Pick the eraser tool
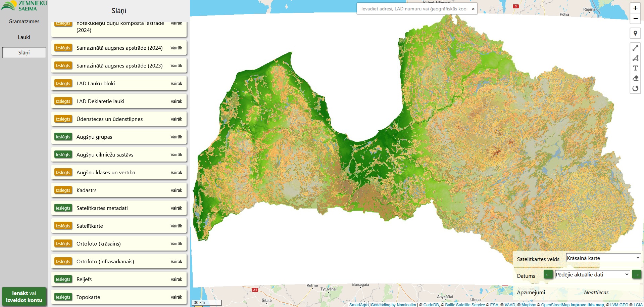The image size is (644, 307). click(x=635, y=78)
